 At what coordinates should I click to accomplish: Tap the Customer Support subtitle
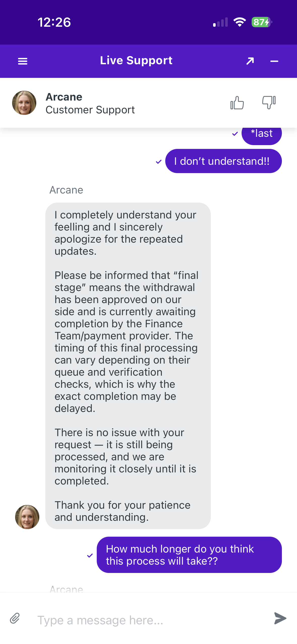90,110
